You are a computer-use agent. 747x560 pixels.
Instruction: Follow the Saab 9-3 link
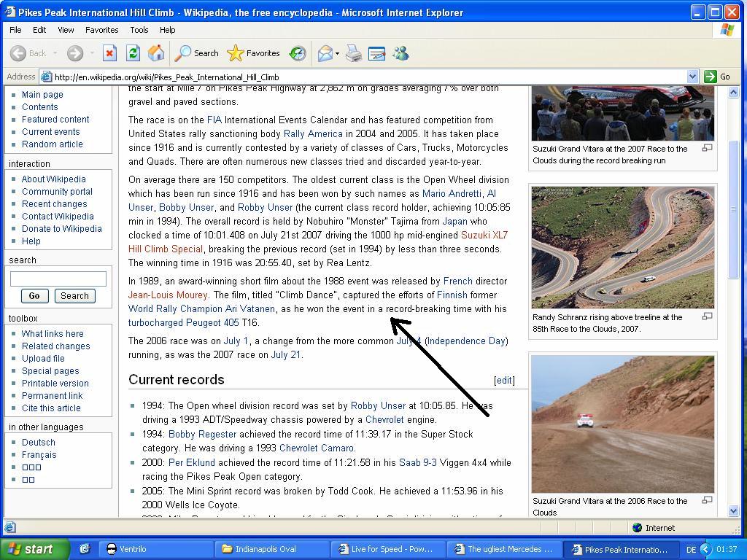pos(418,462)
